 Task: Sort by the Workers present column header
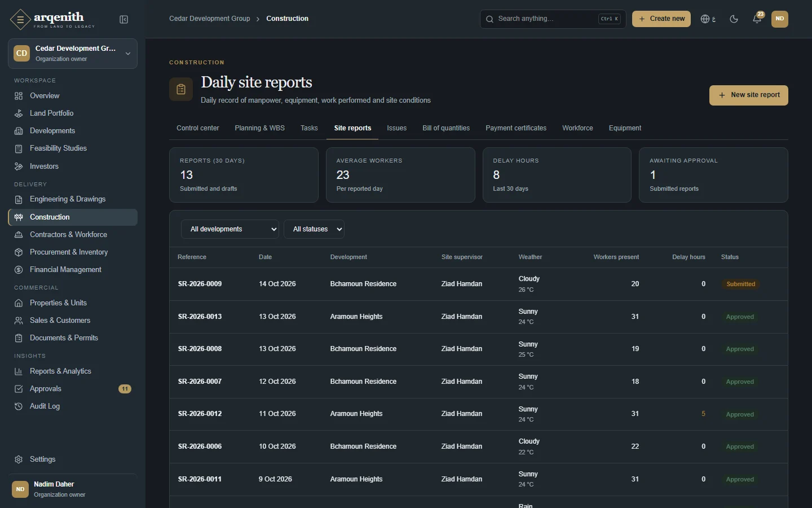[x=616, y=257]
